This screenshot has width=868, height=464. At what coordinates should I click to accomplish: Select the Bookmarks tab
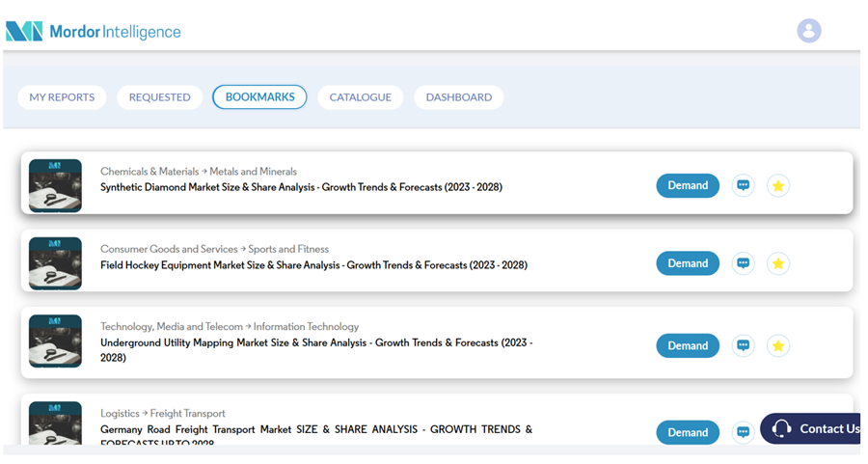pyautogui.click(x=259, y=97)
